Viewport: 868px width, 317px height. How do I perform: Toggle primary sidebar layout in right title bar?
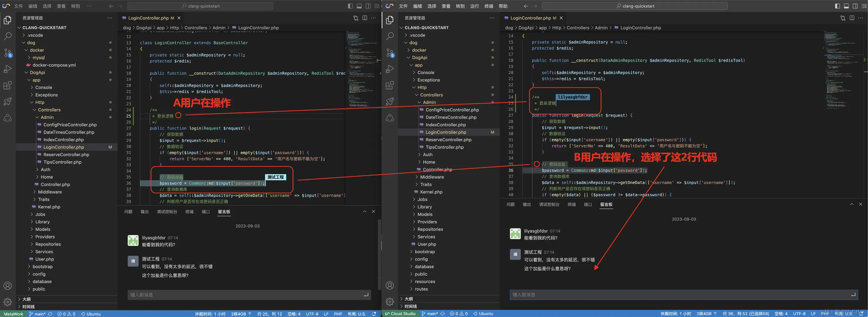point(837,6)
